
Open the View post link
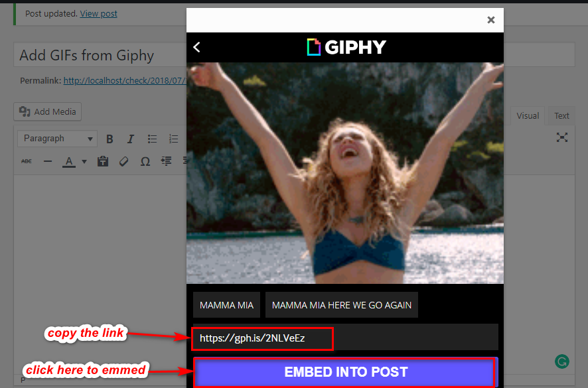click(x=99, y=14)
